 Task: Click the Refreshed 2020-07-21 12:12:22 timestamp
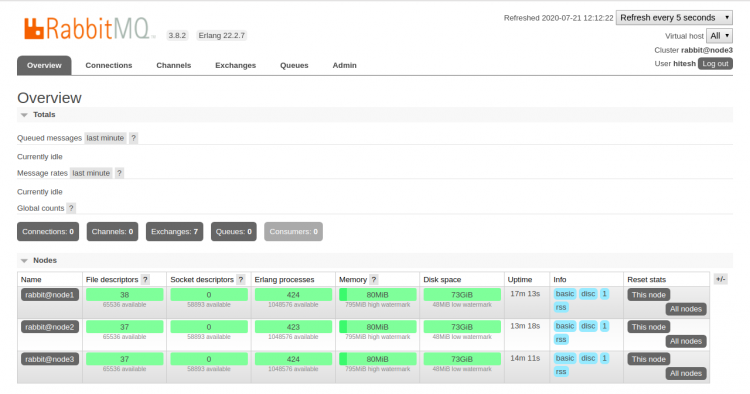click(558, 18)
